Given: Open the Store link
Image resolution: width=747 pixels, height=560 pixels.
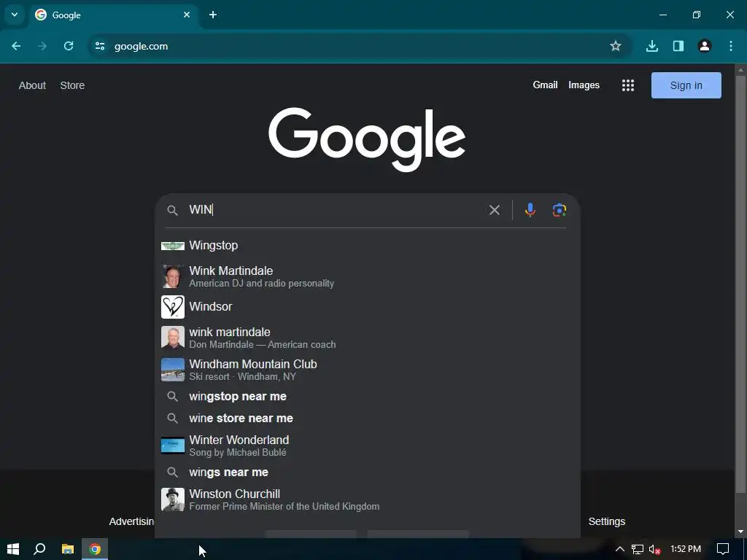Looking at the screenshot, I should click(72, 85).
